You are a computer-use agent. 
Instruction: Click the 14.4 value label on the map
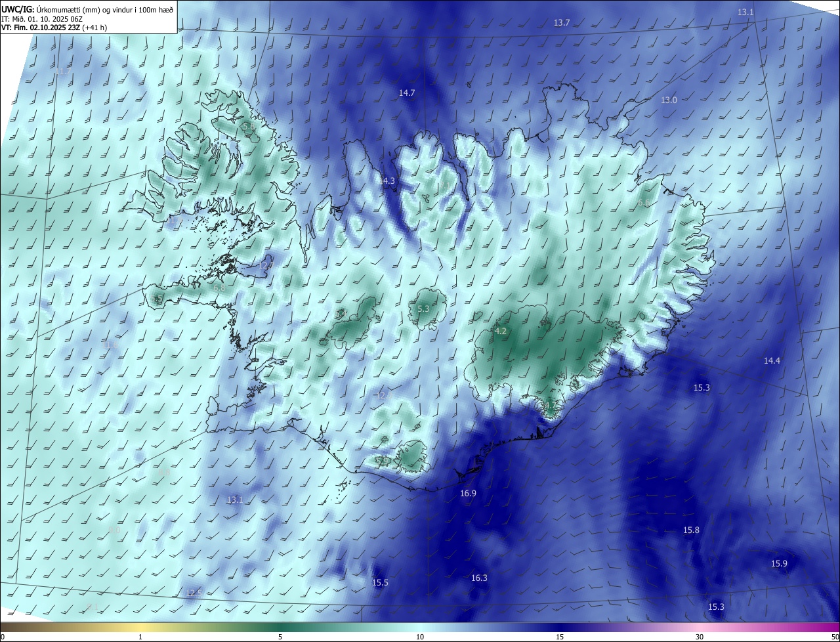(772, 361)
